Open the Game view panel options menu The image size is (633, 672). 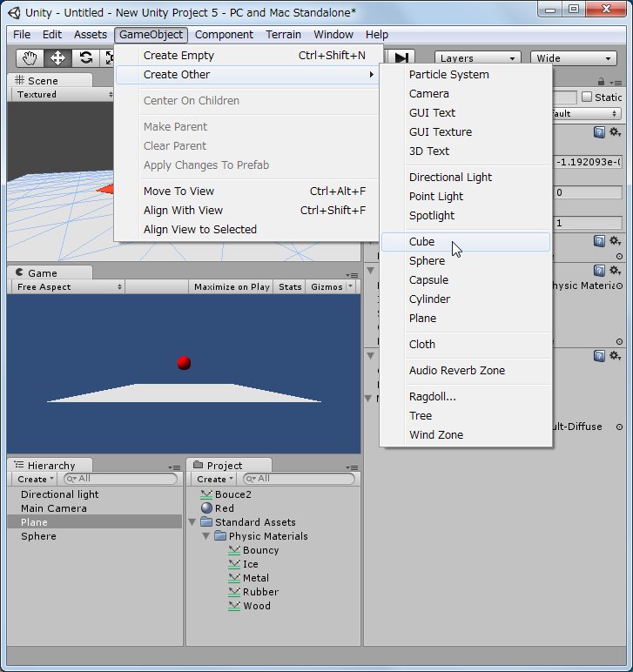click(352, 275)
